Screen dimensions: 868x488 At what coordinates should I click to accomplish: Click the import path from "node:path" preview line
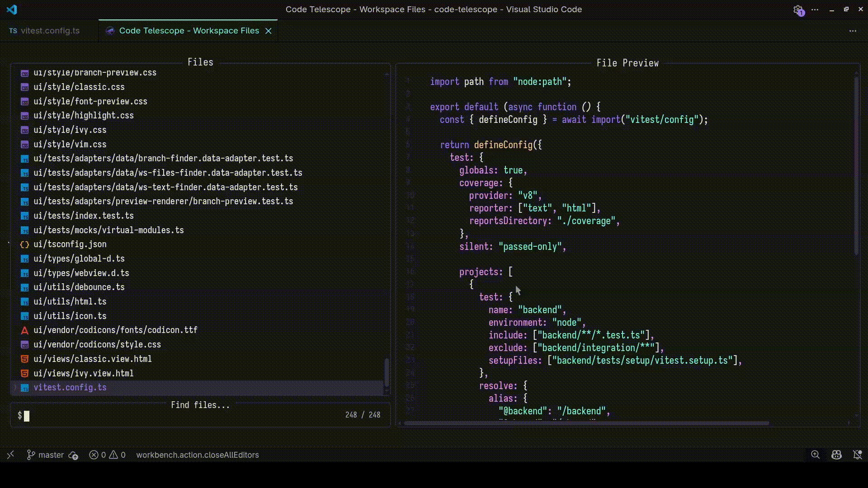500,82
